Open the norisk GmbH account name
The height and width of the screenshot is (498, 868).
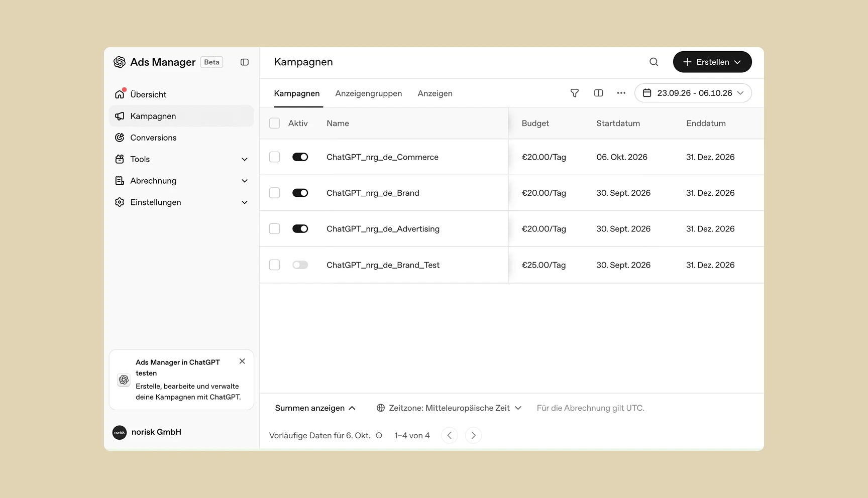click(x=156, y=432)
